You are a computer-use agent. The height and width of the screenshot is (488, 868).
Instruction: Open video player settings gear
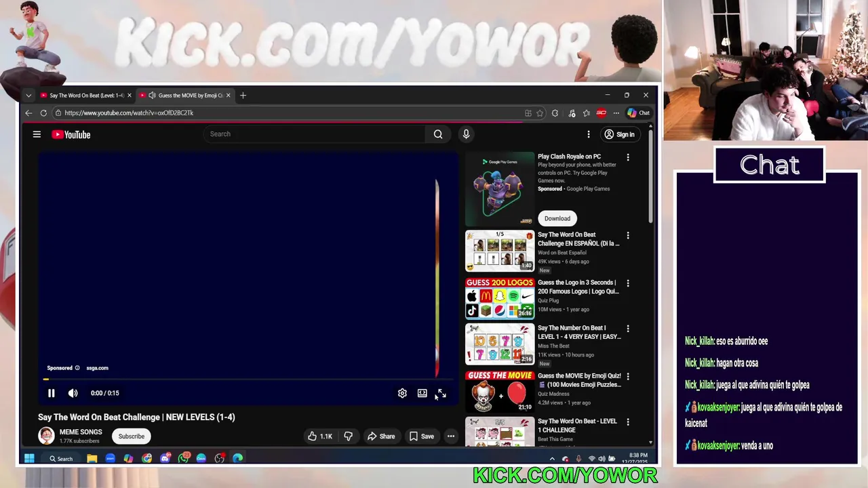tap(402, 393)
